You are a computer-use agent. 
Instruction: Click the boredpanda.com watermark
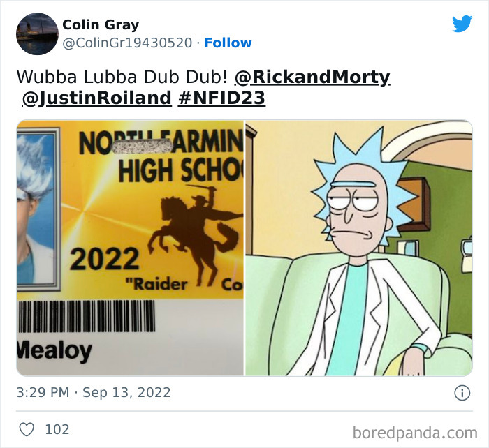point(415,433)
